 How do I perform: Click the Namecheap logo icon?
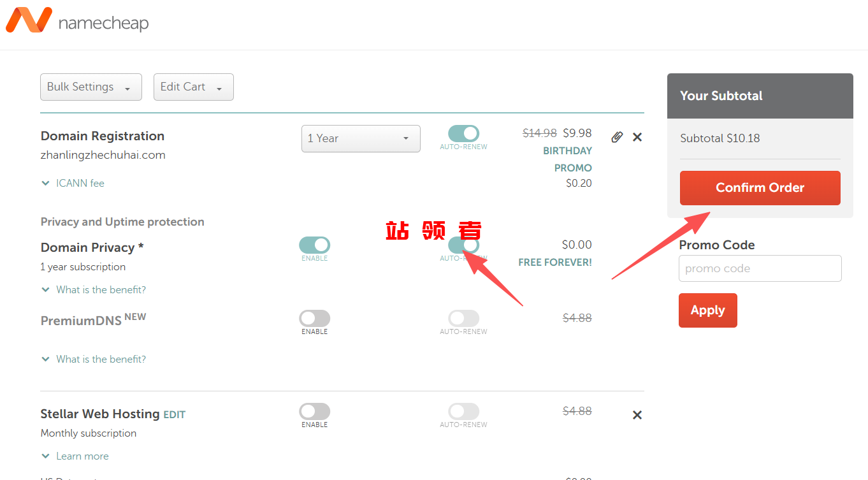click(x=29, y=20)
